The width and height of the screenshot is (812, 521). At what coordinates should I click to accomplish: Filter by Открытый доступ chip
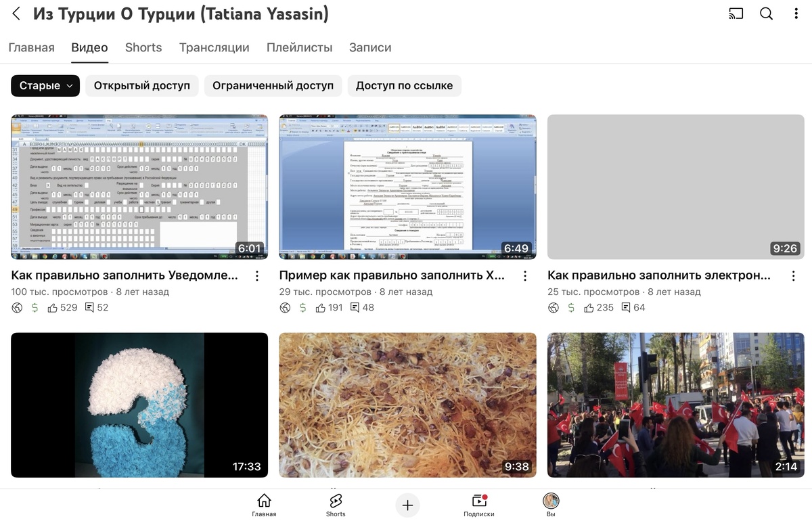tap(142, 86)
